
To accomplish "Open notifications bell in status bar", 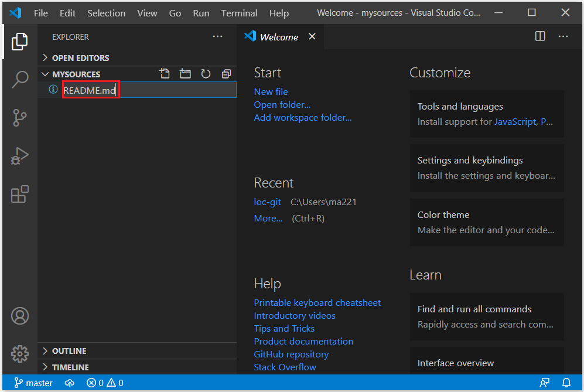I will (x=566, y=383).
